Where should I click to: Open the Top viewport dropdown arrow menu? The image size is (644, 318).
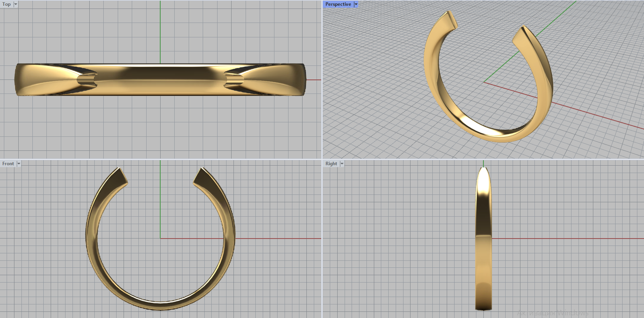coord(16,4)
